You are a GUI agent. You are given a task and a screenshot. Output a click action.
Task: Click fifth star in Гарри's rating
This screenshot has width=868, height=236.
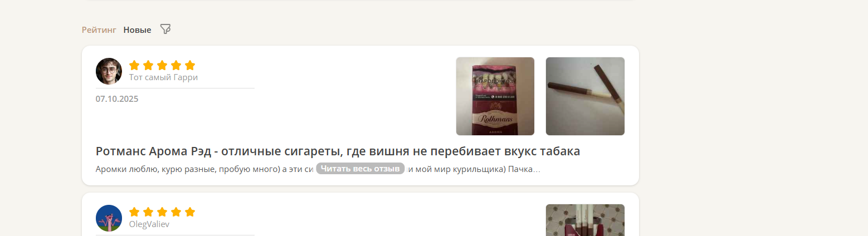coord(190,65)
